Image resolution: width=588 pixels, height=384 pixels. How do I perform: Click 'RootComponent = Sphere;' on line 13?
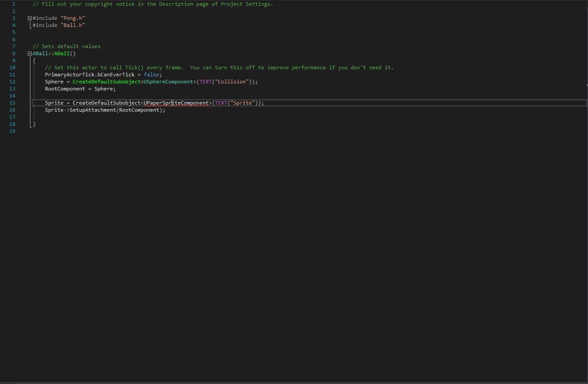tap(80, 89)
